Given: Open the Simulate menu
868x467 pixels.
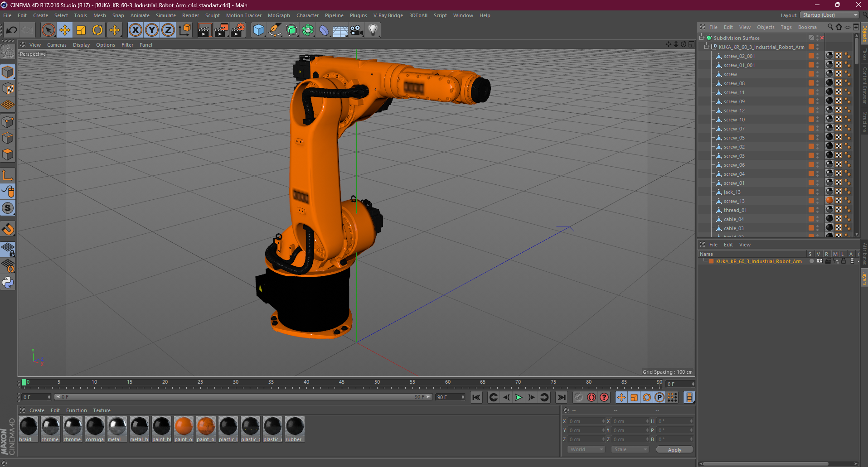Looking at the screenshot, I should [x=166, y=15].
